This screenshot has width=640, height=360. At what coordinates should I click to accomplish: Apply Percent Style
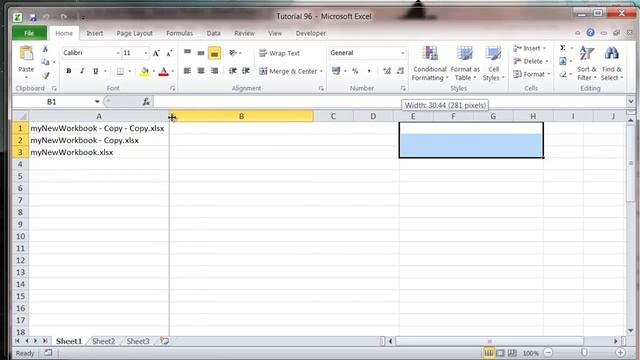(355, 71)
